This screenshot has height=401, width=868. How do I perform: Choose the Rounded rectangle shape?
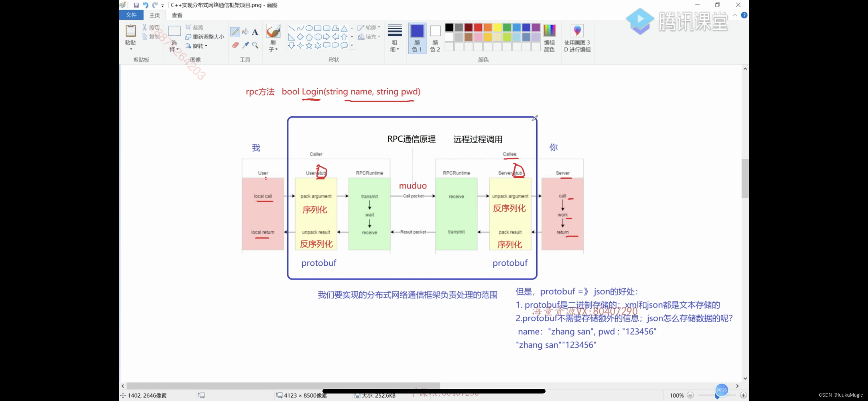(326, 28)
